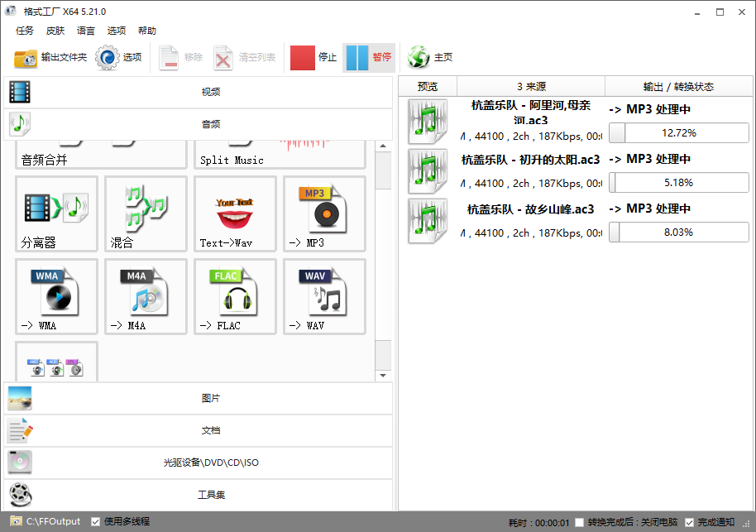Screen dimensions: 756x532
Task: Open the 混合 audio mixing tool
Action: 146,213
